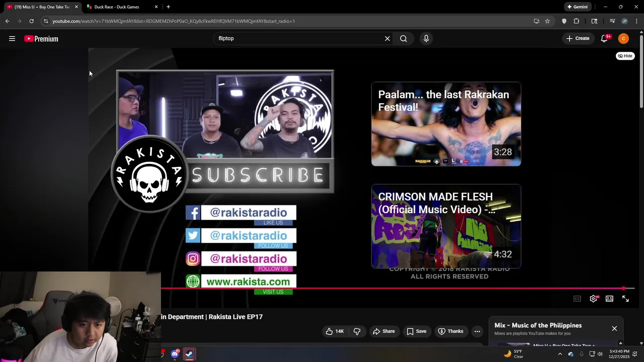Open the microphone tray icon
Screen dimensions: 644x362
pos(582,354)
